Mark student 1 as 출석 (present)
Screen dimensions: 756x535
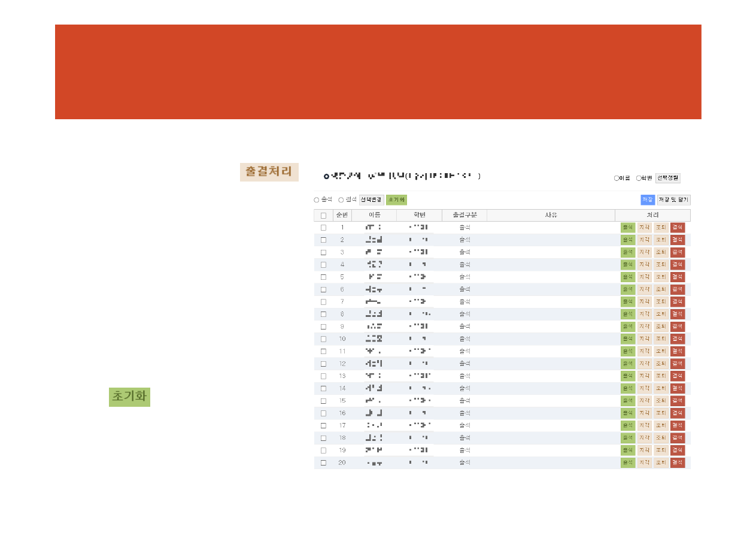click(627, 228)
